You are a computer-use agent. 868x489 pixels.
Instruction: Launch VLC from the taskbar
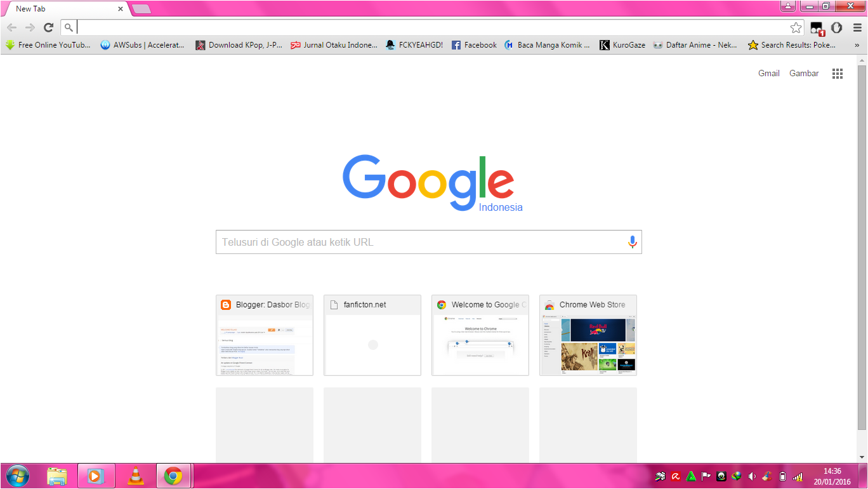135,476
